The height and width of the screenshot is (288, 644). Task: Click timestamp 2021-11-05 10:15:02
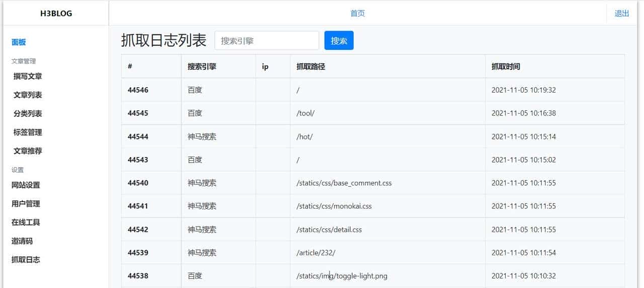pyautogui.click(x=524, y=160)
